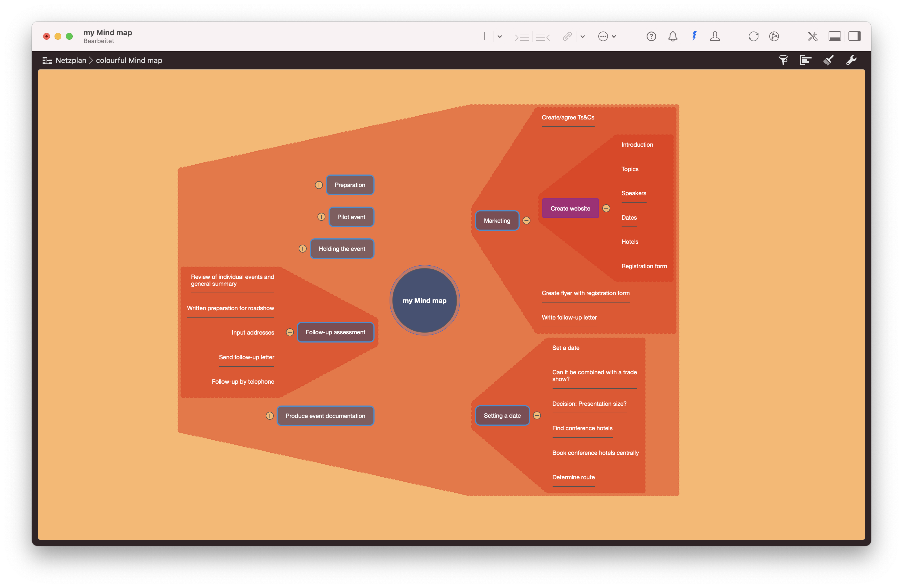903x588 pixels.
Task: Click the Hotels item
Action: [630, 242]
